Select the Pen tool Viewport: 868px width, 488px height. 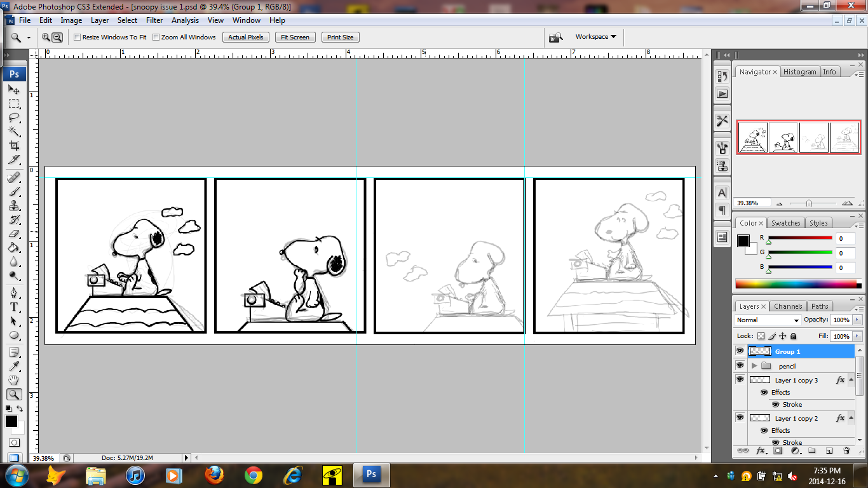[x=14, y=293]
